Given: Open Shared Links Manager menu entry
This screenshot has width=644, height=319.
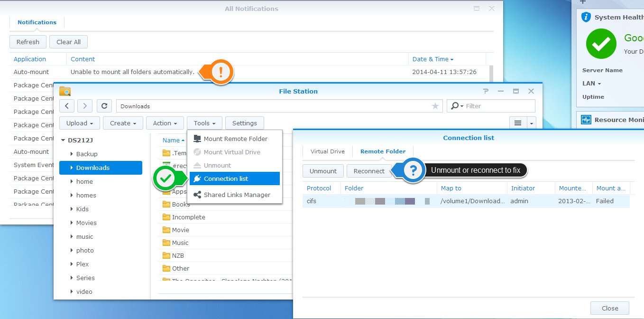Looking at the screenshot, I should pyautogui.click(x=237, y=195).
